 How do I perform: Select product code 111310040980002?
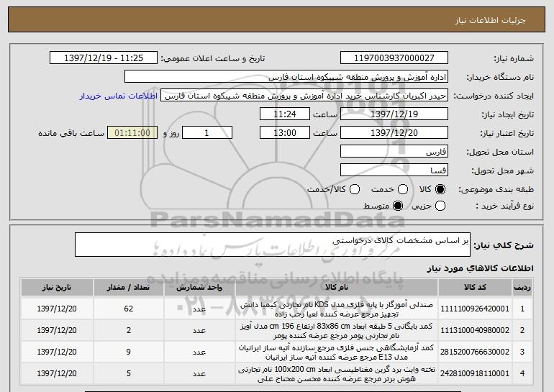point(475,331)
